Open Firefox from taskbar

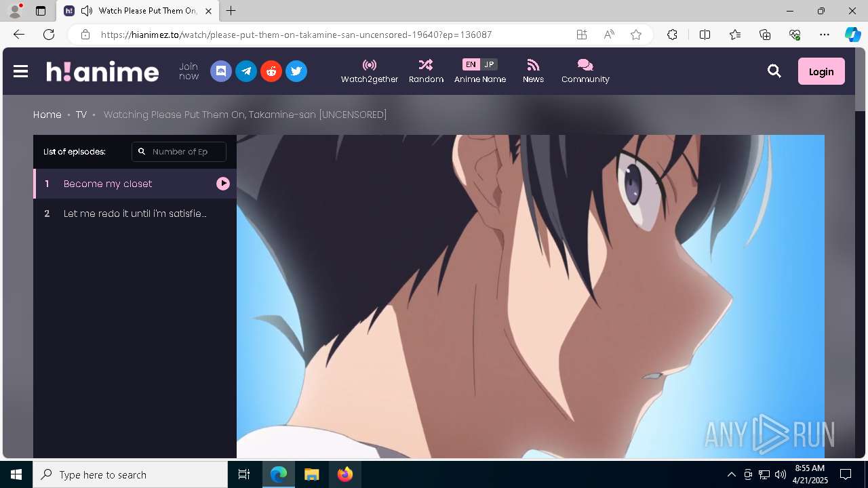tap(345, 474)
